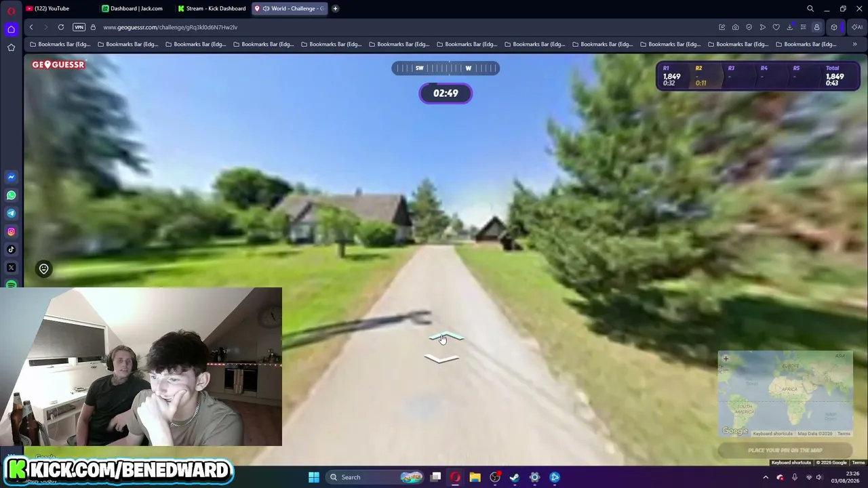The height and width of the screenshot is (488, 868).
Task: Open the Aria AI assistant button
Action: tap(856, 27)
